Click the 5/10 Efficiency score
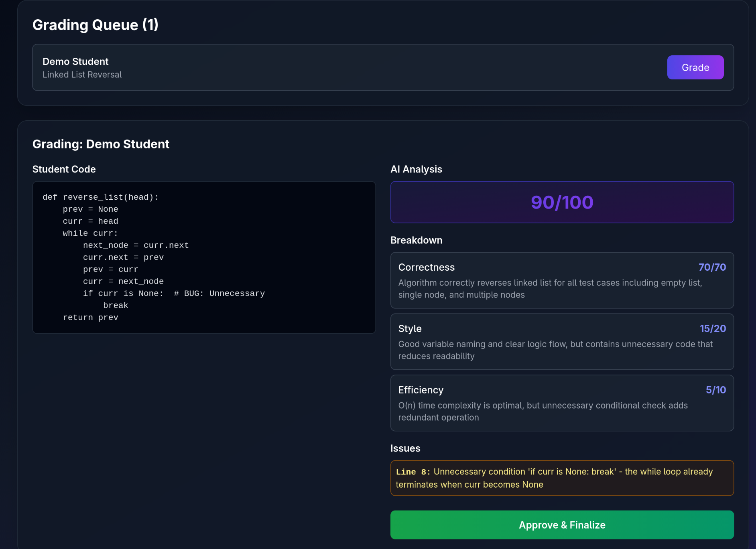 pos(715,390)
